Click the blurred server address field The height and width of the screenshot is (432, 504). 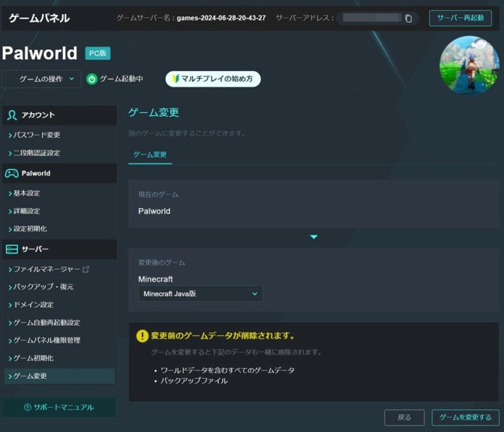[x=372, y=18]
